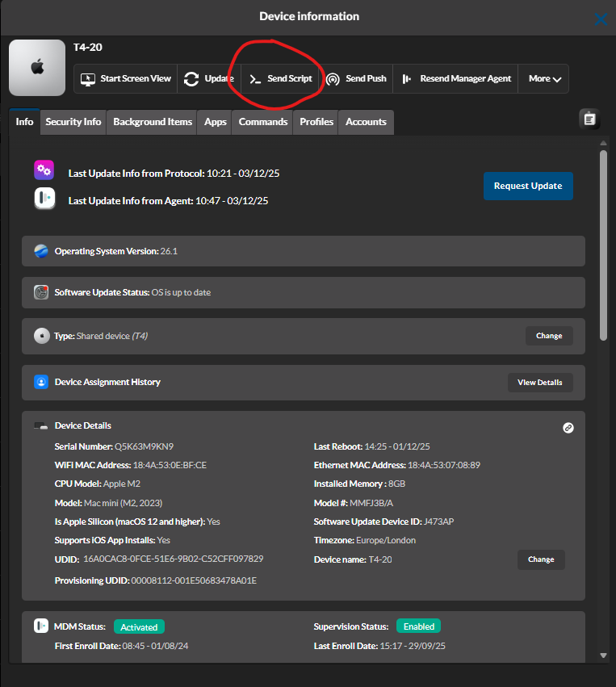Viewport: 616px width, 687px height.
Task: Click the OS version value 26.1
Action: click(169, 251)
